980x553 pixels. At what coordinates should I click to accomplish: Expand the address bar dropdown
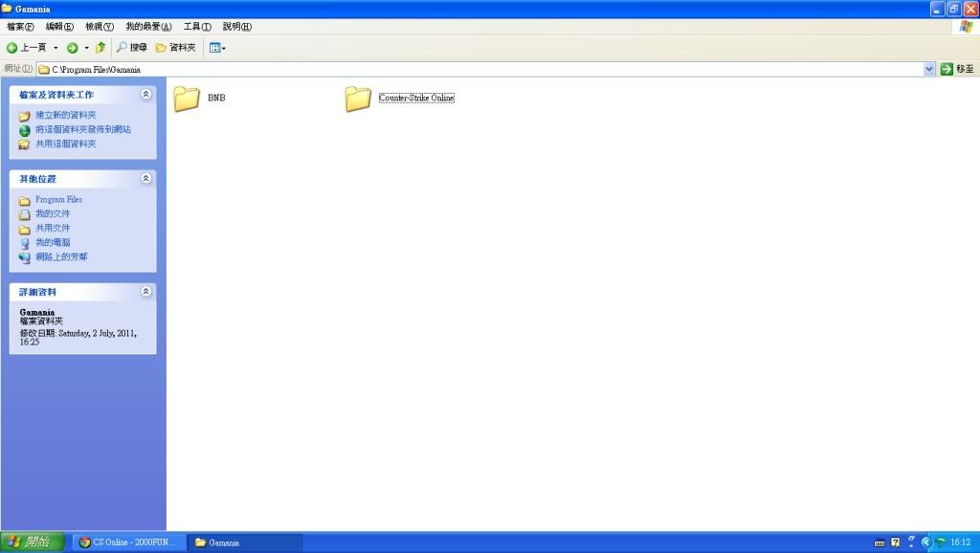pos(928,69)
